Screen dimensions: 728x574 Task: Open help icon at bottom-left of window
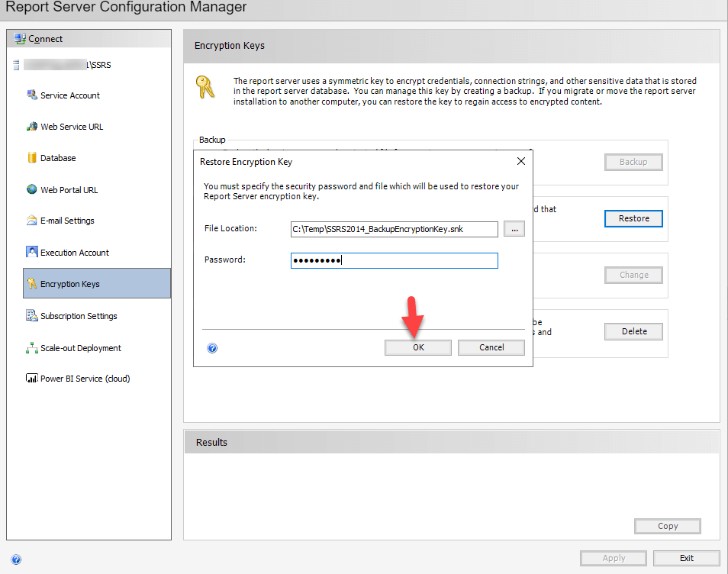[16, 559]
